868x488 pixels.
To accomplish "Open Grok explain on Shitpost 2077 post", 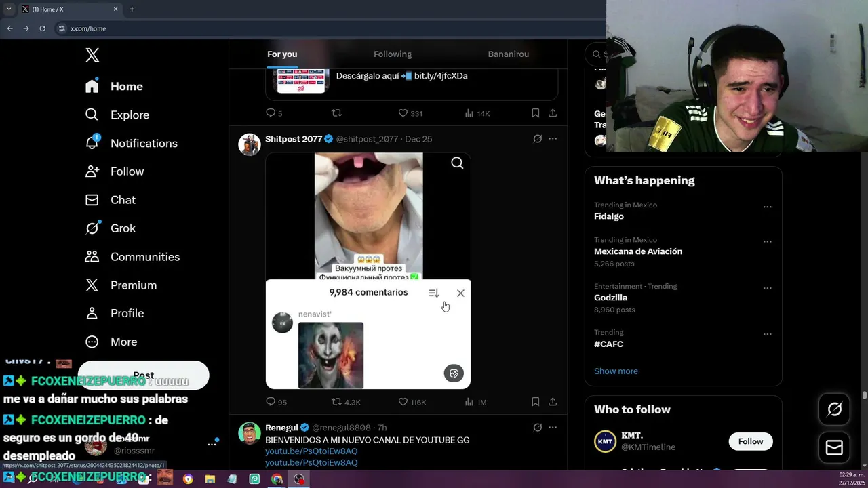I will point(538,139).
